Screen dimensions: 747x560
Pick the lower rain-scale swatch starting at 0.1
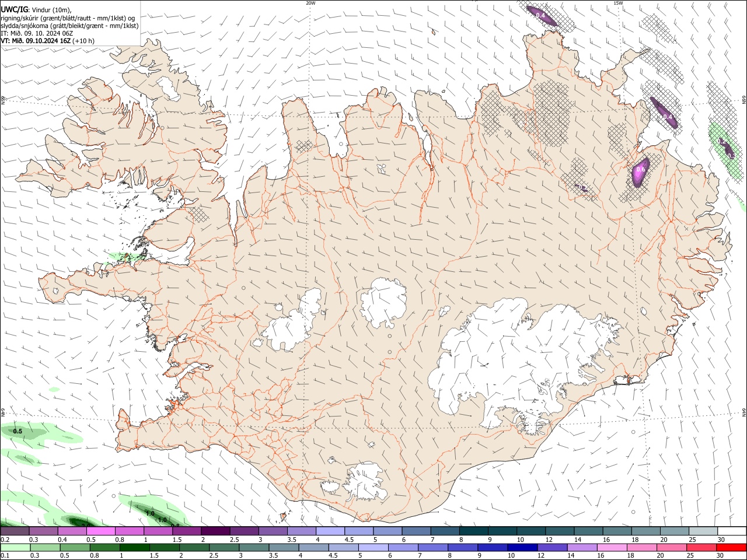pyautogui.click(x=15, y=547)
